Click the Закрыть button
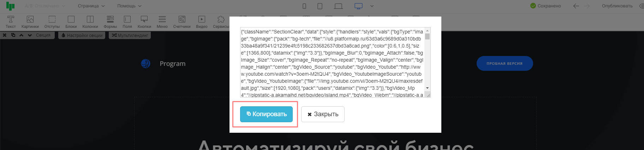Image resolution: width=644 pixels, height=150 pixels. click(x=323, y=114)
